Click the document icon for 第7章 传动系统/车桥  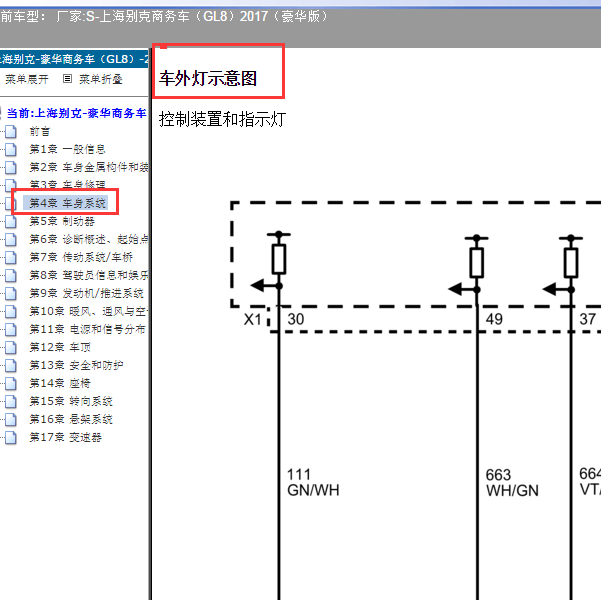point(11,257)
